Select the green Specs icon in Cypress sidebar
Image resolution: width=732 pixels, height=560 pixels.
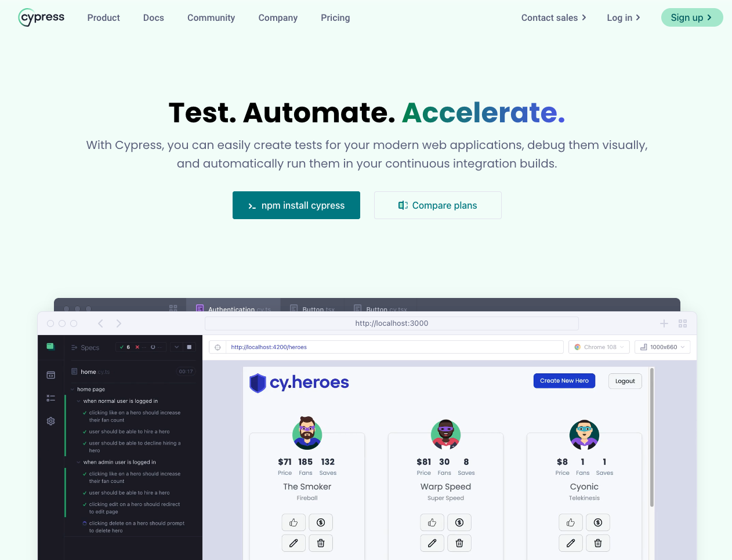[50, 347]
